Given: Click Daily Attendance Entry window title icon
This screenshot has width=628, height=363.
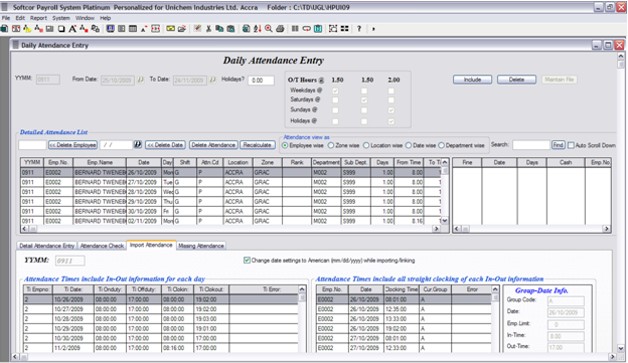Looking at the screenshot, I should point(15,45).
